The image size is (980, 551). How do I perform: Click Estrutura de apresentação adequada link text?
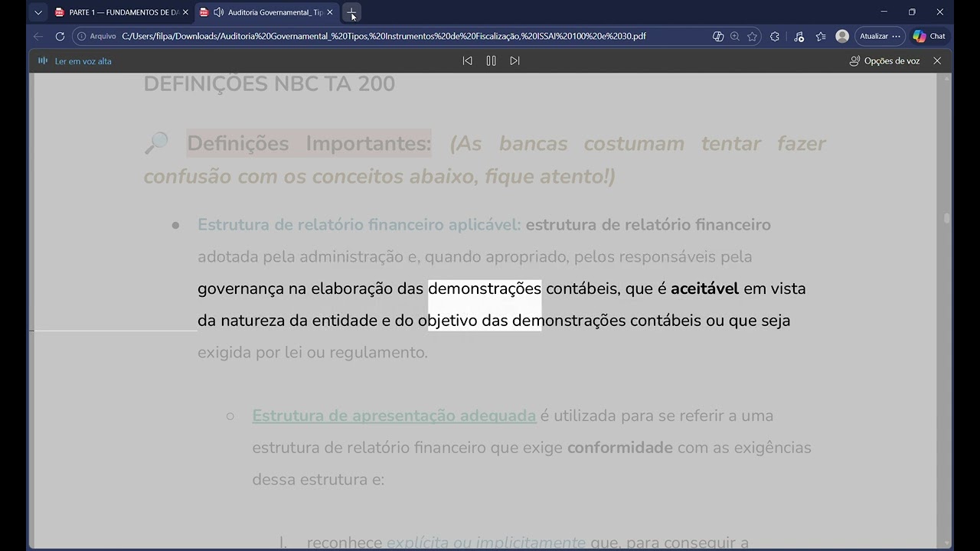tap(394, 416)
